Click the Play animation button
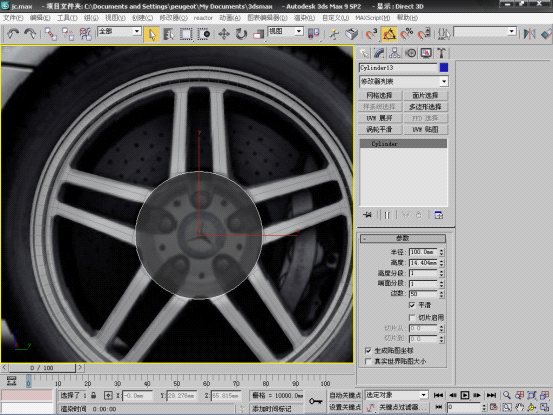The width and height of the screenshot is (553, 415). coord(465,395)
